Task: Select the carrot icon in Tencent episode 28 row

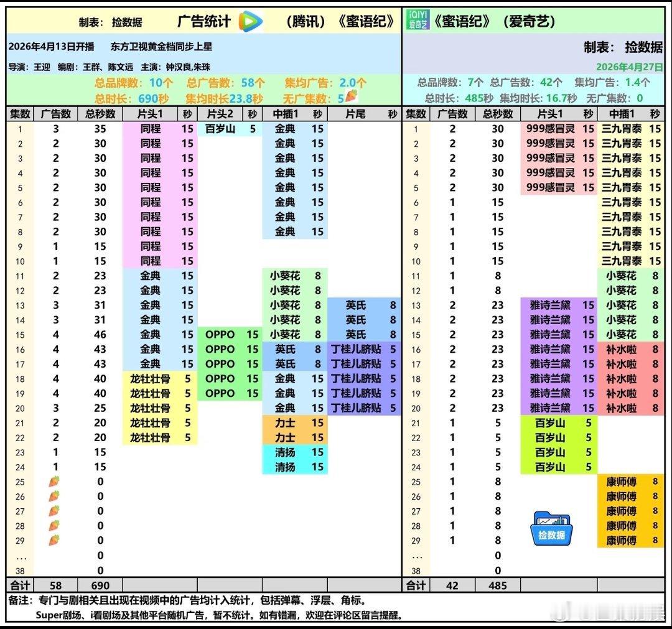Action: [x=54, y=526]
